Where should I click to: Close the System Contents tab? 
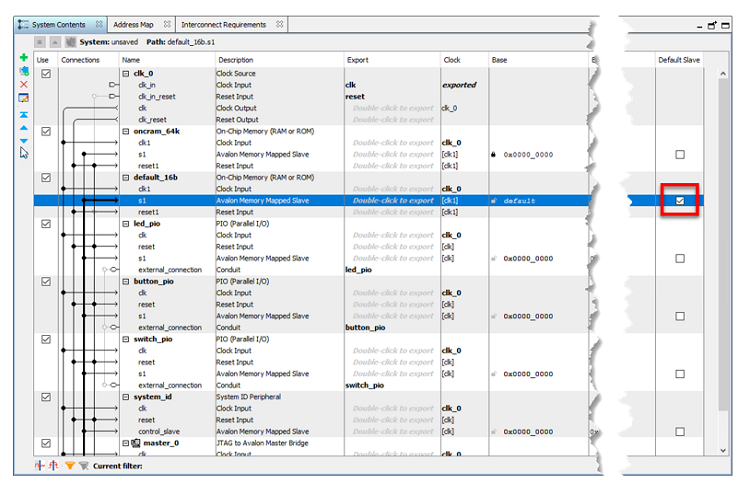(99, 24)
